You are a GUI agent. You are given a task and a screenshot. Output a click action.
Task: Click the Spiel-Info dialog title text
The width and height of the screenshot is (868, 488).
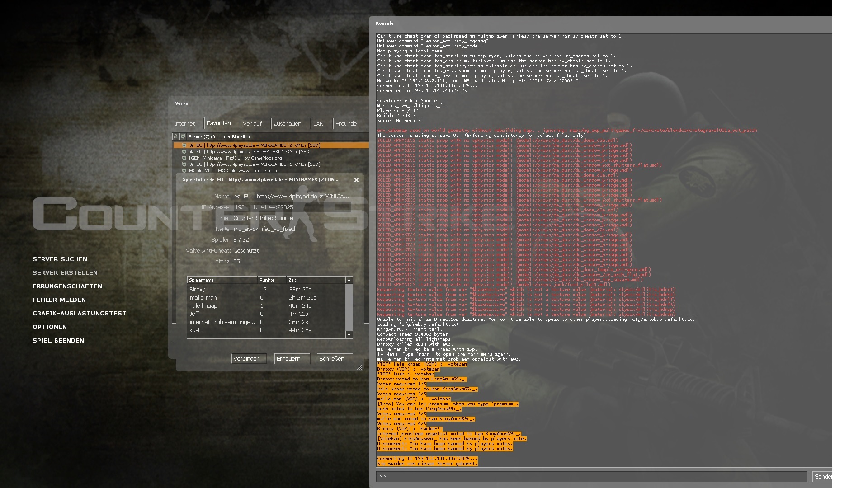tap(260, 180)
